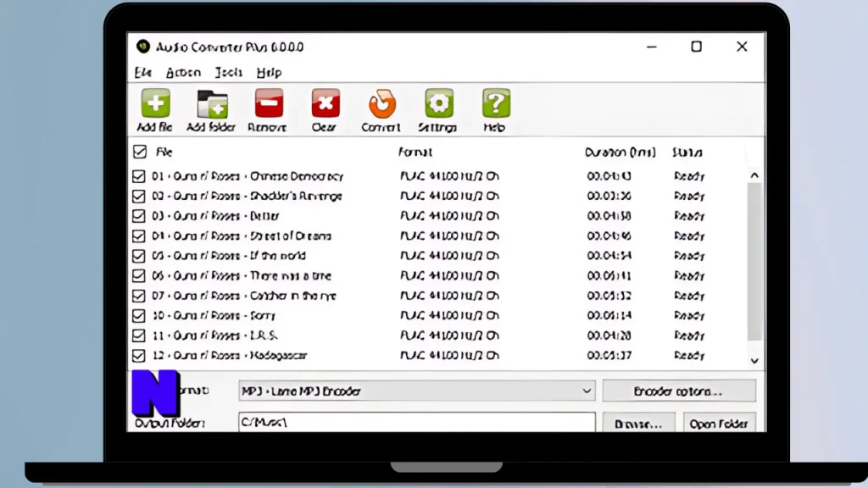
Task: Uncheck track 07 Catcher in the rye checkbox
Action: pos(138,296)
